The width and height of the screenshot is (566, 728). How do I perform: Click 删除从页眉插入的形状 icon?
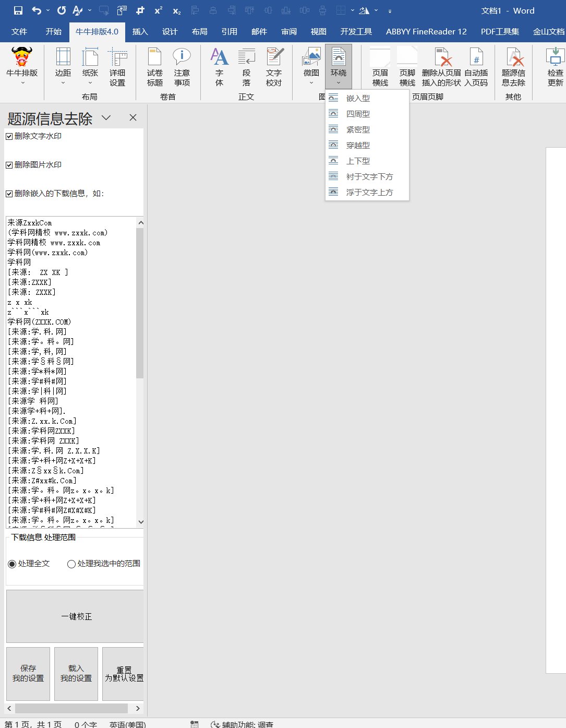(441, 67)
